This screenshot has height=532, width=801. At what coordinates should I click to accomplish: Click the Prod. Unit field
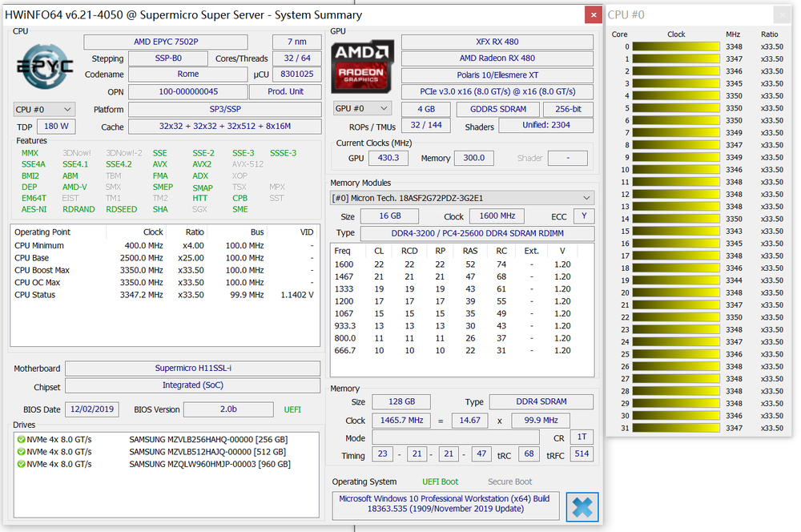[286, 91]
